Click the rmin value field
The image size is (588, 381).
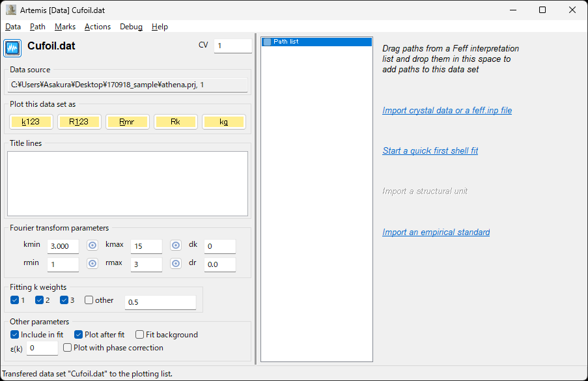(x=63, y=264)
